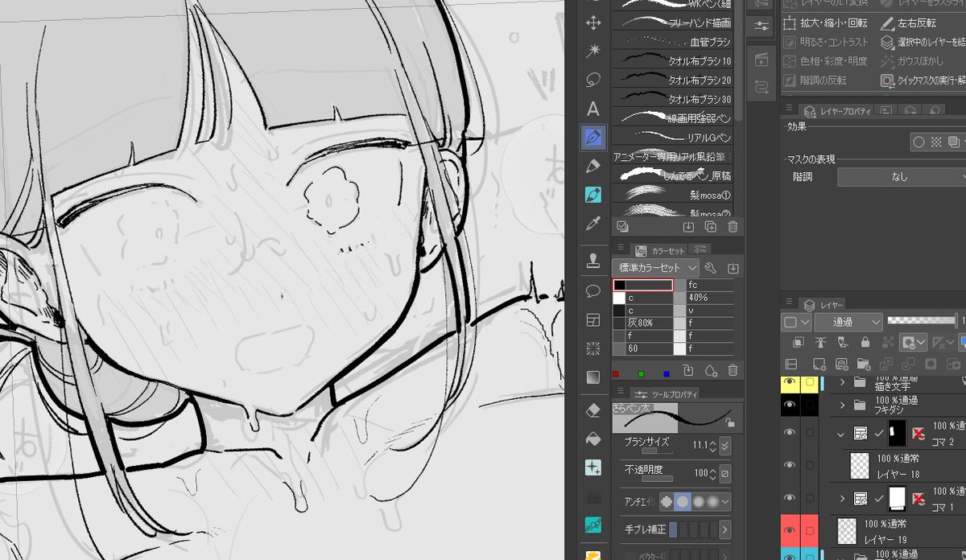Delete color with color set trash icon
The height and width of the screenshot is (560, 966).
(733, 370)
